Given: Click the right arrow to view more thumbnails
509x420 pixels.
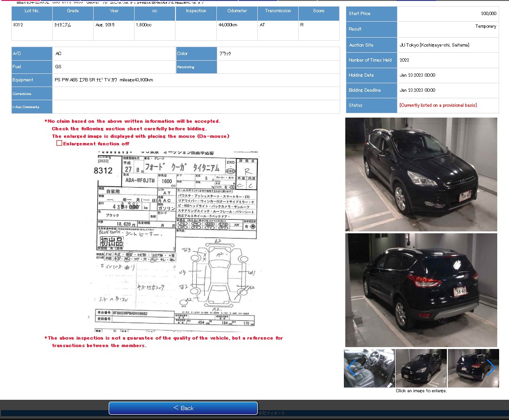Looking at the screenshot, I should [491, 368].
